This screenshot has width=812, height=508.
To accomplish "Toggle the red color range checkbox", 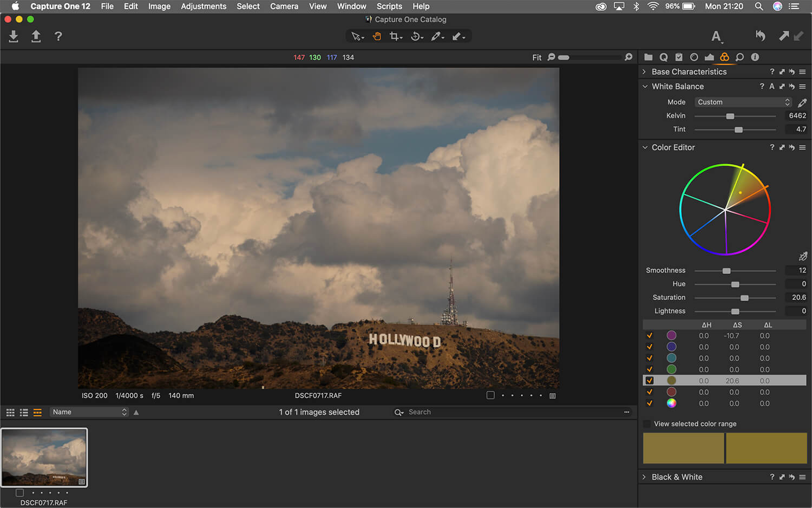I will 650,392.
